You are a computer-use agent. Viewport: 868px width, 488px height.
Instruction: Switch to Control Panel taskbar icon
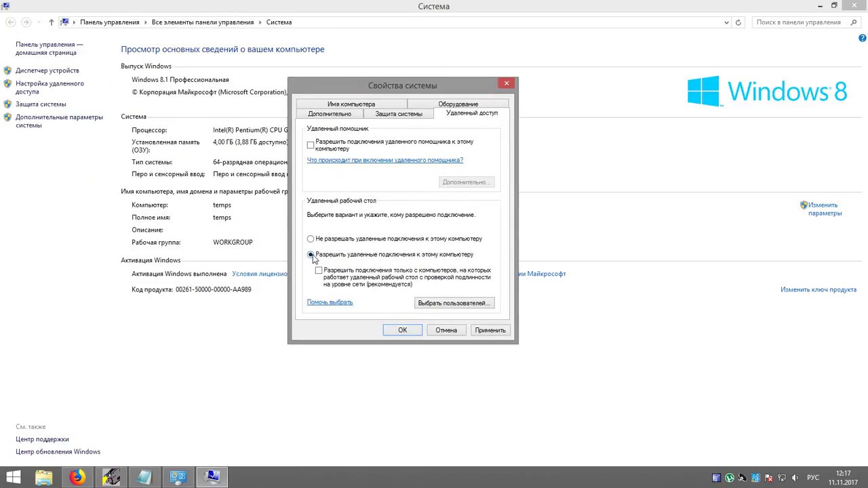tap(178, 477)
